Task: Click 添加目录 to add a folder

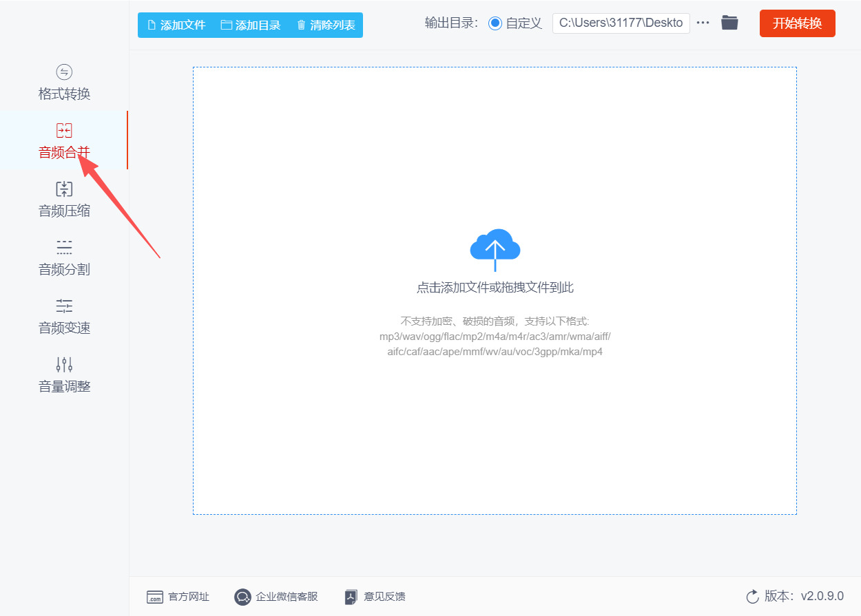Action: pyautogui.click(x=251, y=25)
